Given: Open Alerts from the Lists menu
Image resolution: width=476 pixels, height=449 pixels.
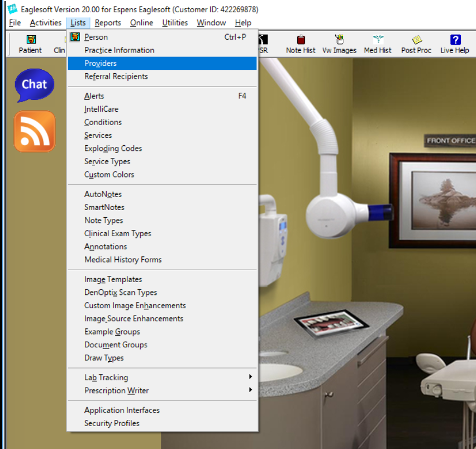Looking at the screenshot, I should (162, 96).
